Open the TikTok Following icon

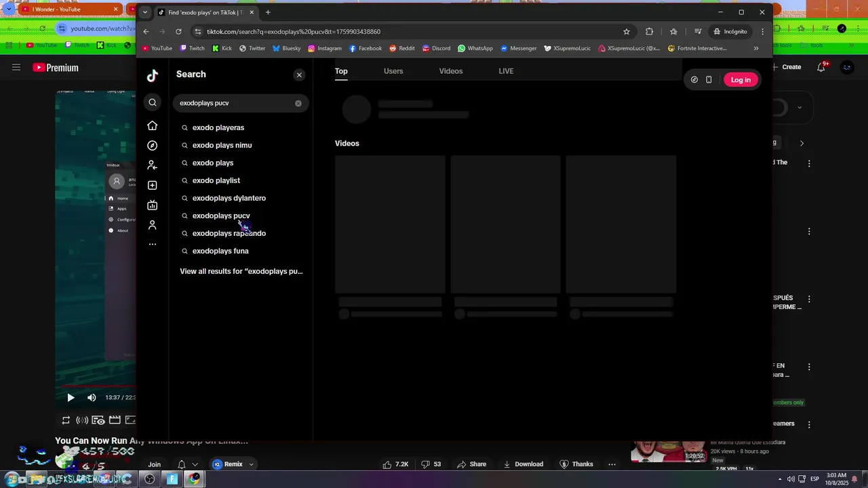click(153, 165)
